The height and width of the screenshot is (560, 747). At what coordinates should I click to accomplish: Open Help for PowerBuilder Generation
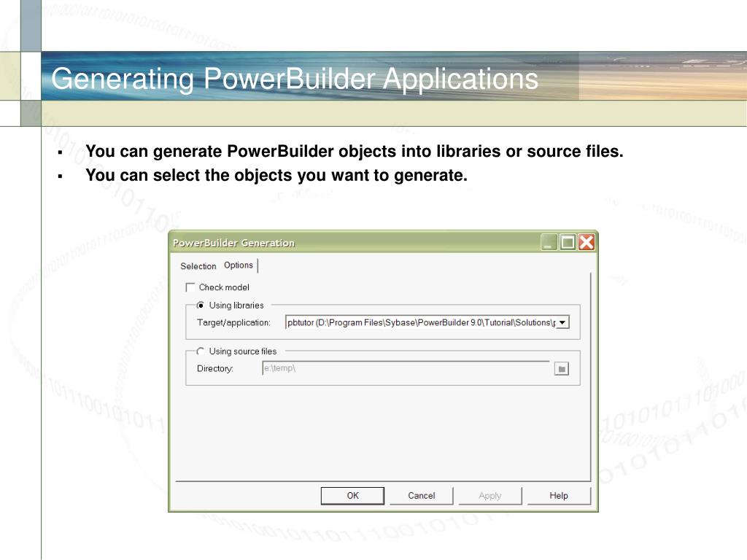[559, 496]
